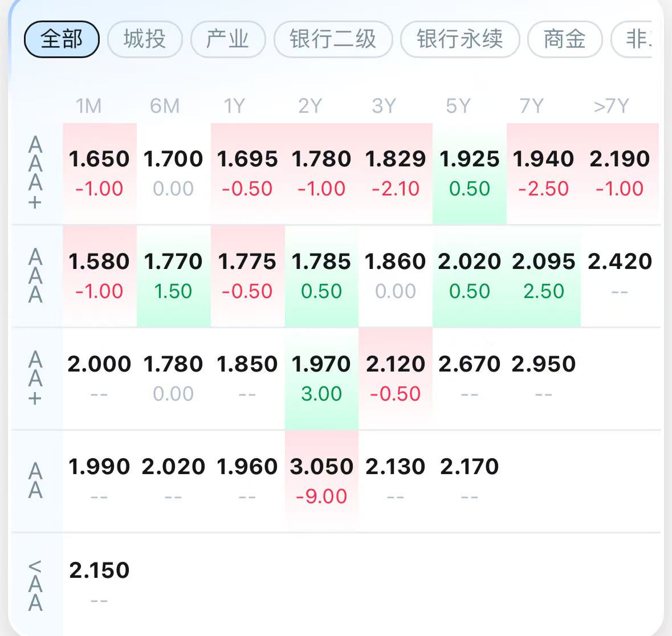Tap the AAA+ 1M cell 1.650
The height and width of the screenshot is (636, 672).
pos(99,174)
